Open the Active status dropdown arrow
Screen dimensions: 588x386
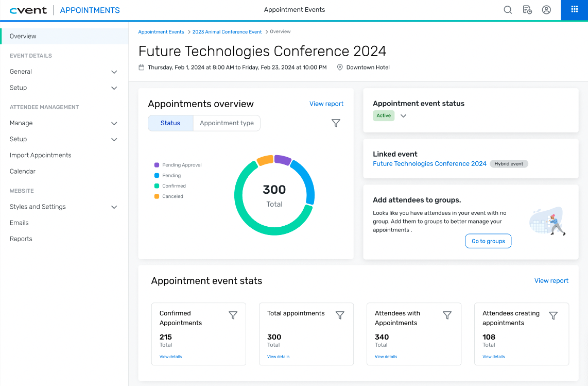(x=404, y=115)
